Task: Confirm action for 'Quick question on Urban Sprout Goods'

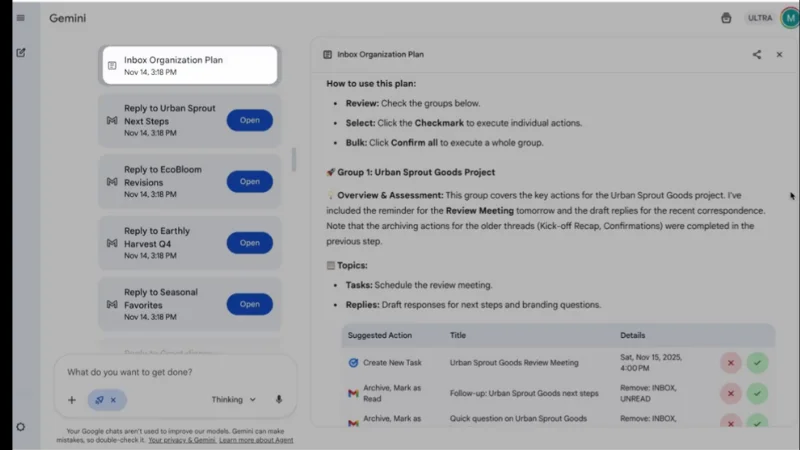Action: coord(757,421)
